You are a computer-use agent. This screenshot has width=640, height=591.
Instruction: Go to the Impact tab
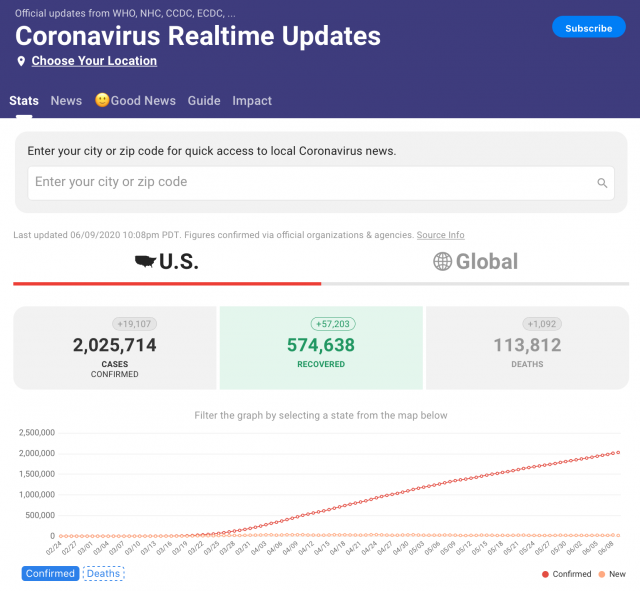tap(252, 101)
